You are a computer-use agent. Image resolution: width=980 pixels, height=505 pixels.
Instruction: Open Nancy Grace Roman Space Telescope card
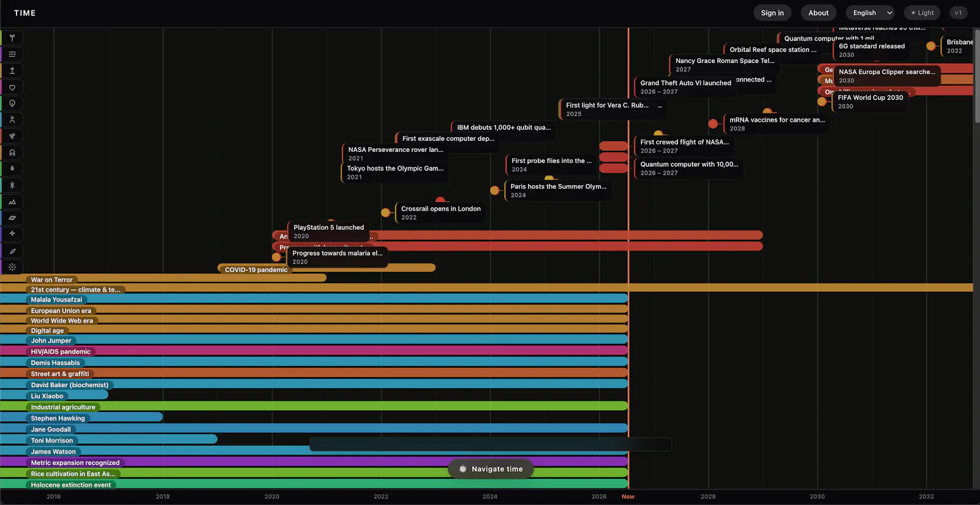(725, 65)
